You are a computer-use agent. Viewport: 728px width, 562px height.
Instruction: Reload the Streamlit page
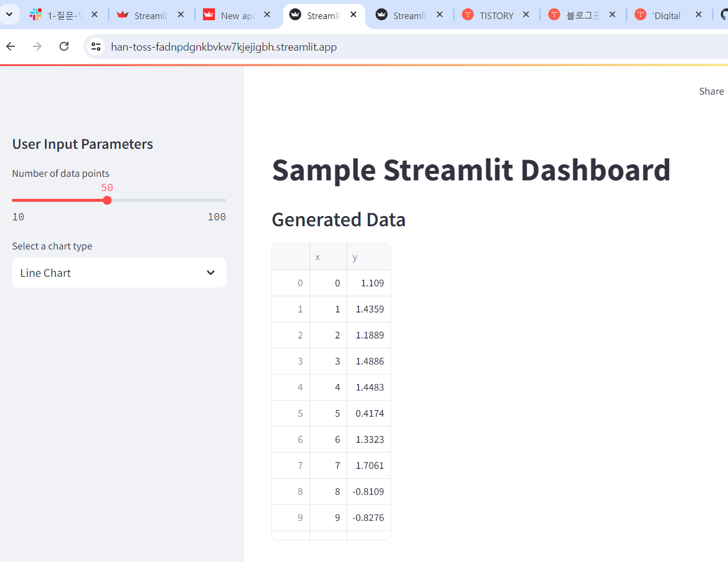(64, 46)
